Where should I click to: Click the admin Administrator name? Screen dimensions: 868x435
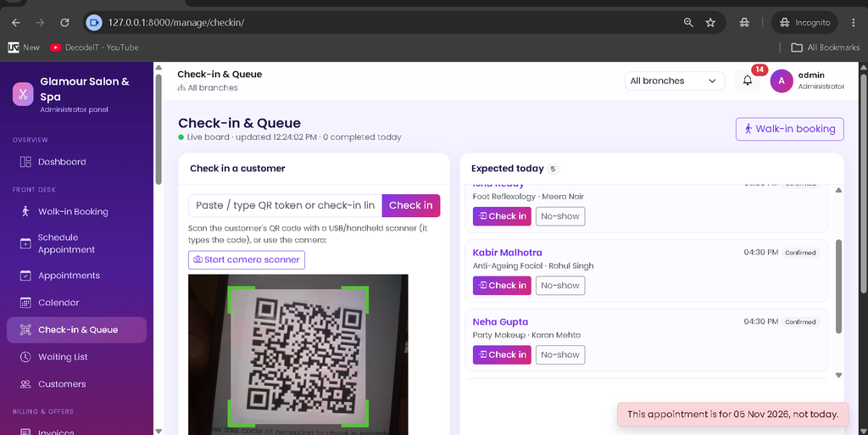(x=821, y=81)
